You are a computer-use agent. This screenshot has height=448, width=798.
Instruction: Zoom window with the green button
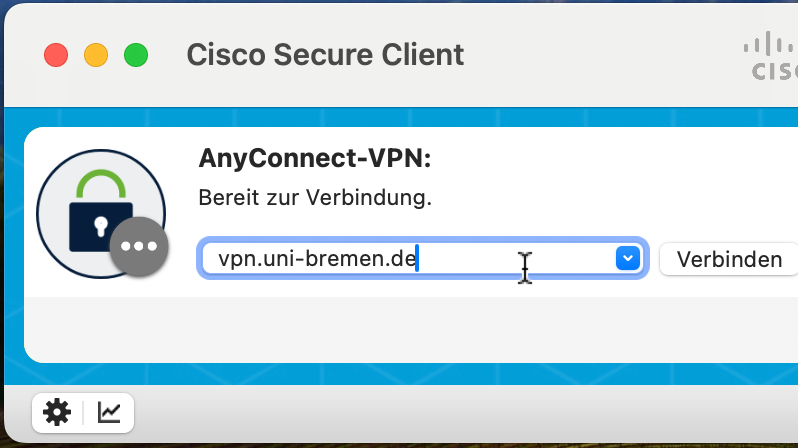pyautogui.click(x=136, y=55)
